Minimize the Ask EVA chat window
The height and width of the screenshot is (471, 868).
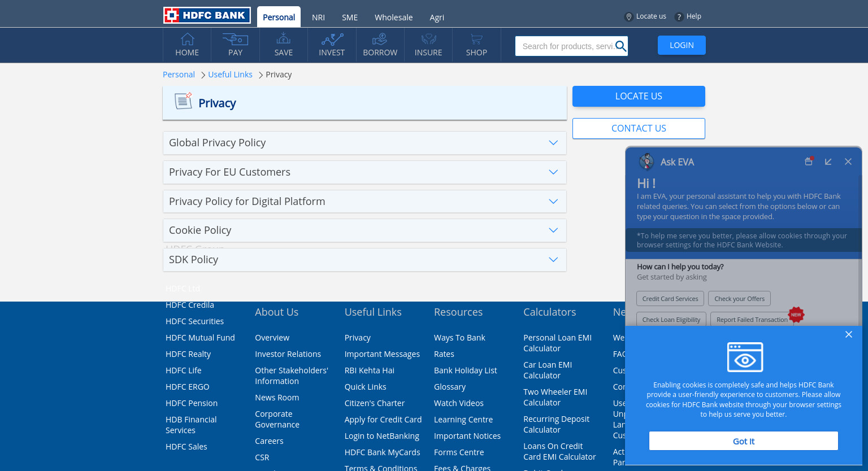(x=828, y=162)
